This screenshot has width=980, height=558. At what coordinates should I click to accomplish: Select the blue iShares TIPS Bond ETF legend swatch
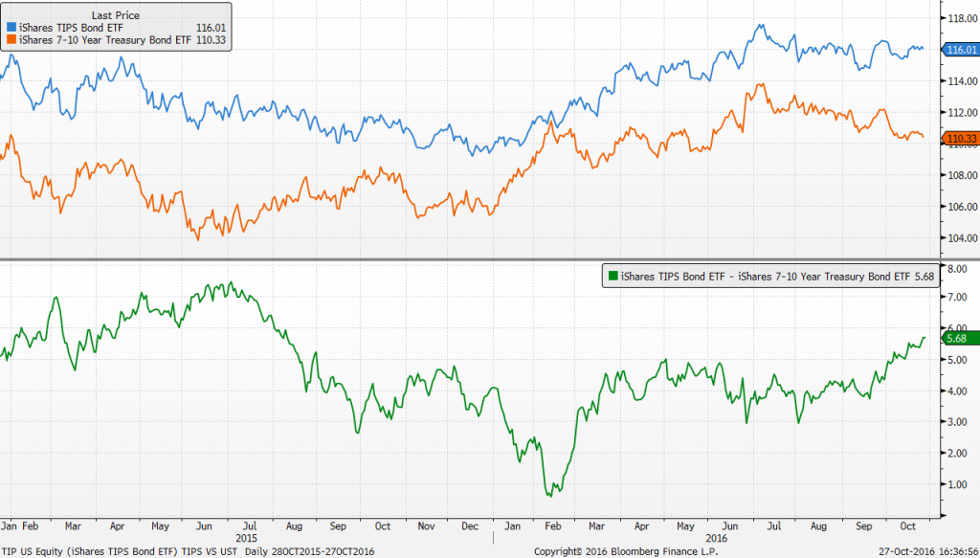click(x=13, y=29)
